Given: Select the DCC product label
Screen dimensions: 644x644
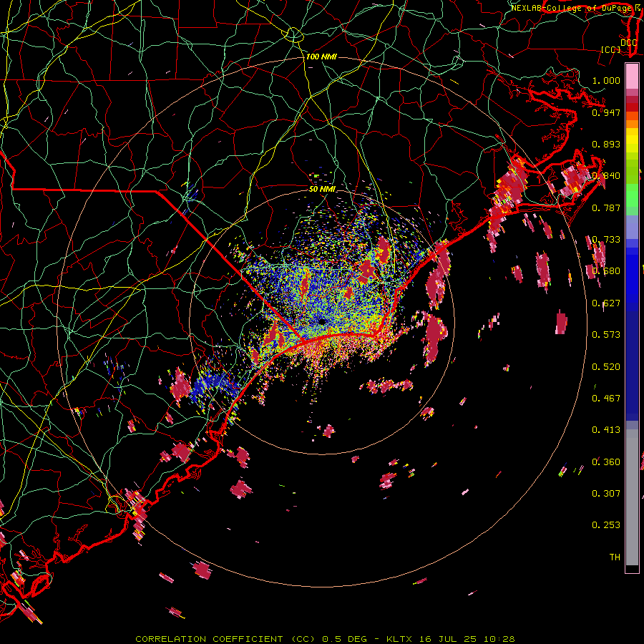Looking at the screenshot, I should point(628,42).
